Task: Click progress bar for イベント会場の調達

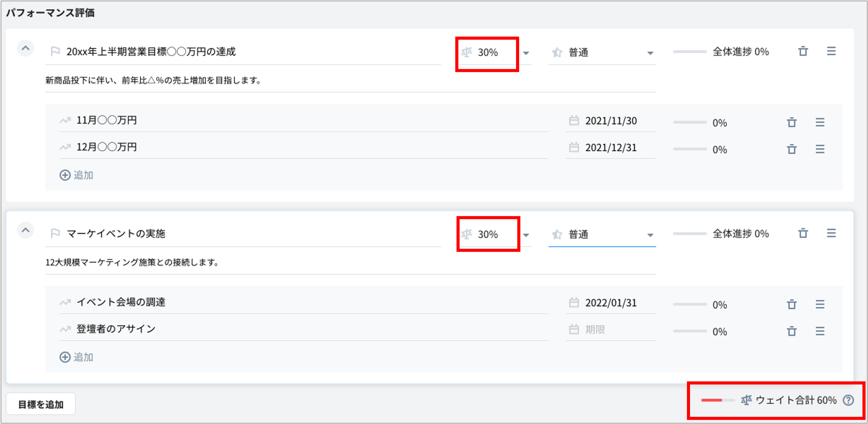Action: tap(689, 304)
